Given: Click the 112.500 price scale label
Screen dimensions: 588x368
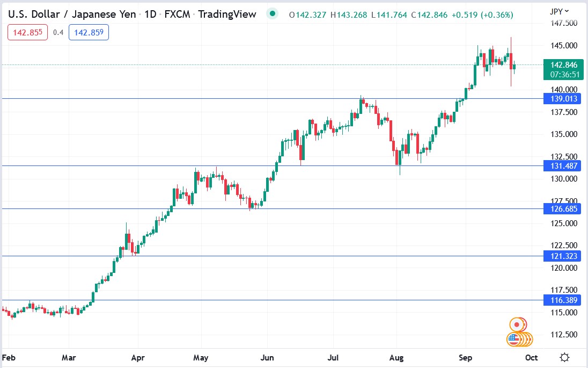Looking at the screenshot, I should (564, 334).
